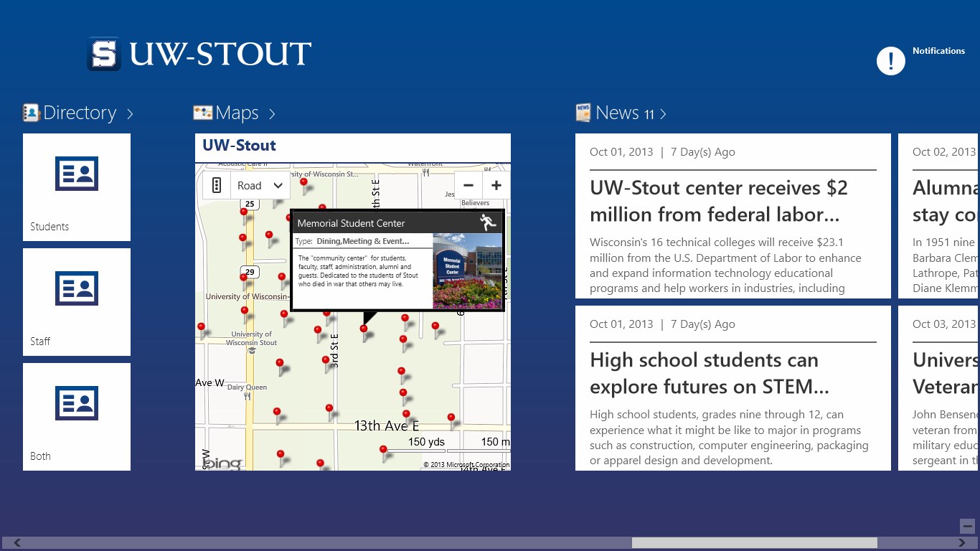Click the horizontal scrollbar at the bottom
Image resolution: width=980 pixels, height=551 pixels.
click(x=753, y=542)
